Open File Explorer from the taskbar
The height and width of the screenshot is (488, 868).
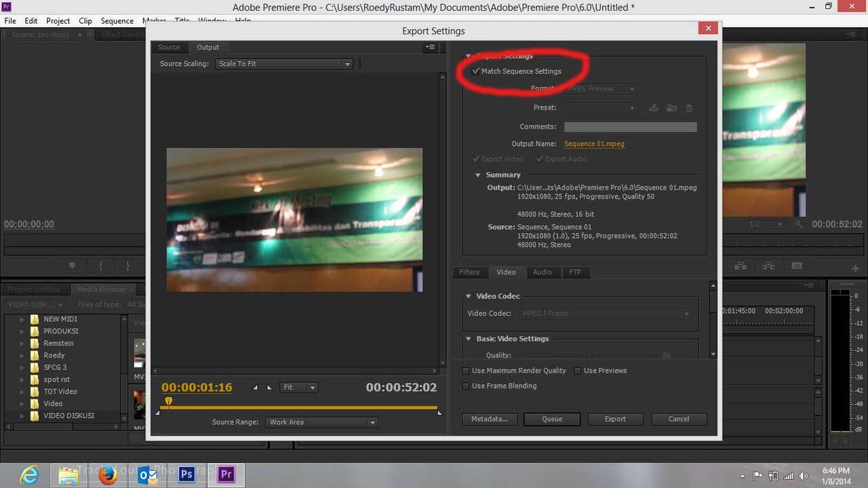click(x=68, y=475)
